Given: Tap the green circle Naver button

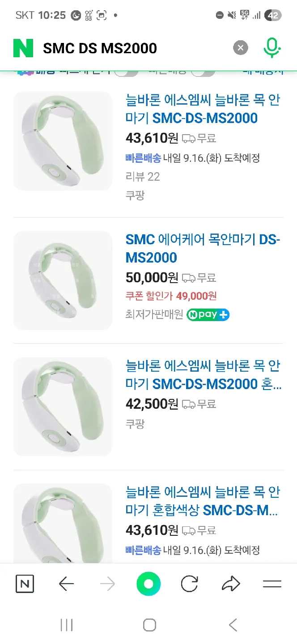Looking at the screenshot, I should pos(148,584).
